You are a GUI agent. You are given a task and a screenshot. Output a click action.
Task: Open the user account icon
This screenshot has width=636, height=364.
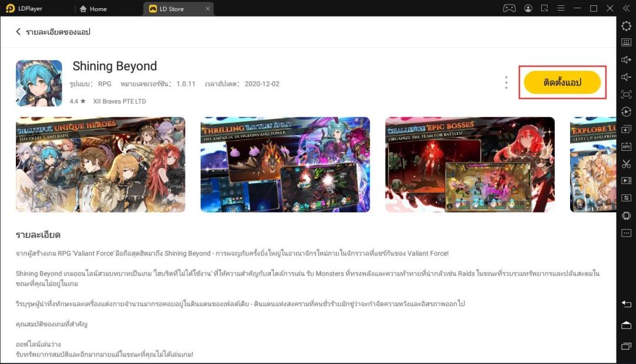pyautogui.click(x=528, y=8)
